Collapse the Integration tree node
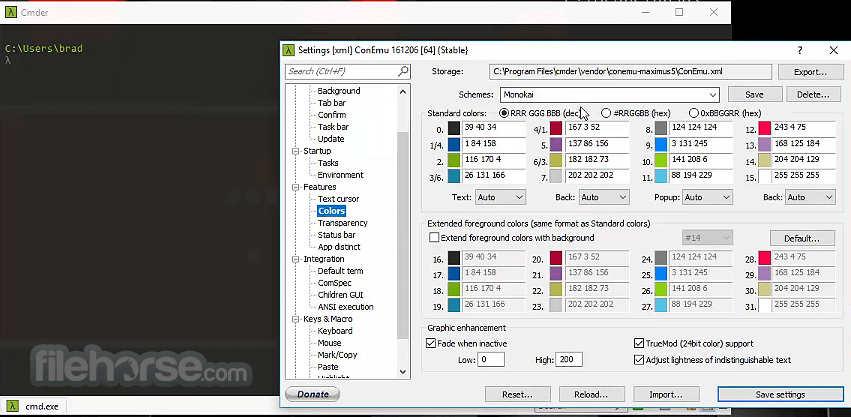Screen dimensions: 851x417 pos(296,259)
